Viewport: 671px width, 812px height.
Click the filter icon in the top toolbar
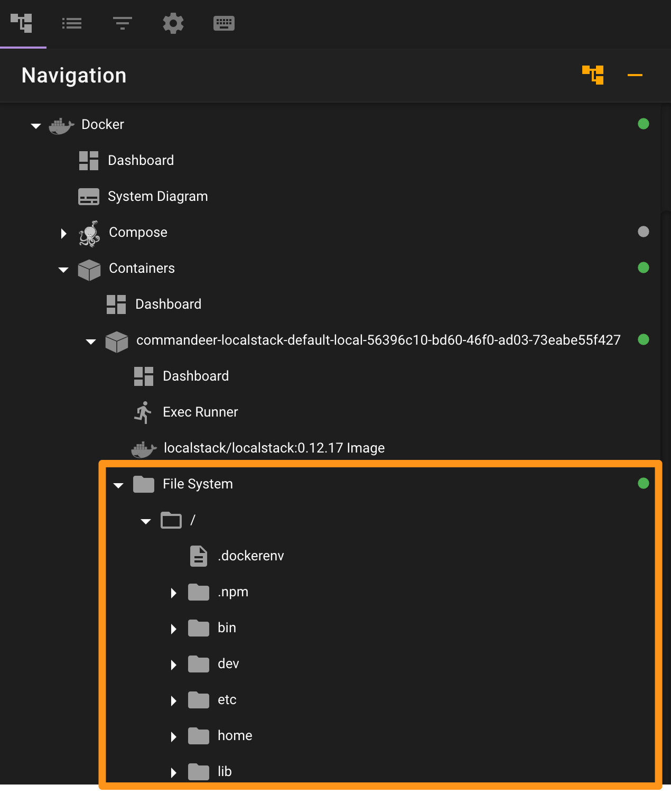click(122, 23)
